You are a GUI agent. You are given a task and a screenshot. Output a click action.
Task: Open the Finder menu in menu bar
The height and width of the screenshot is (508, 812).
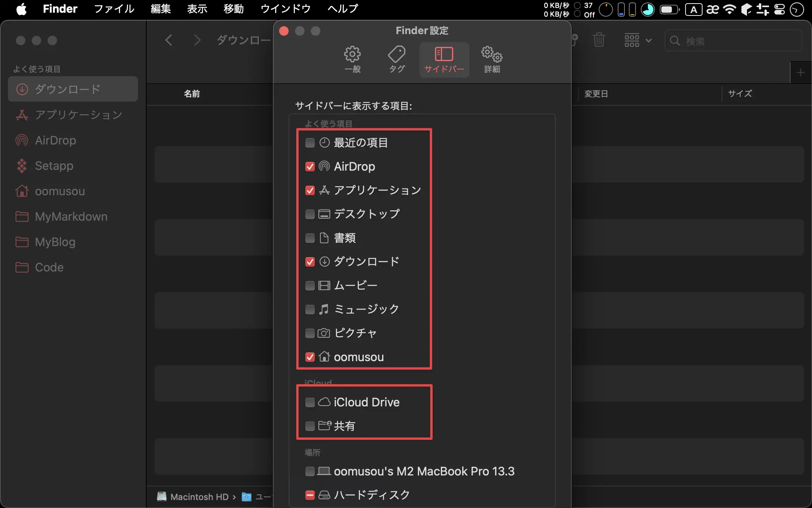click(60, 9)
